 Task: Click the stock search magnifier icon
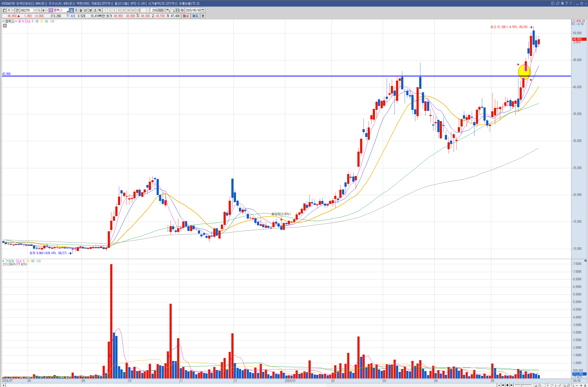coord(39,10)
